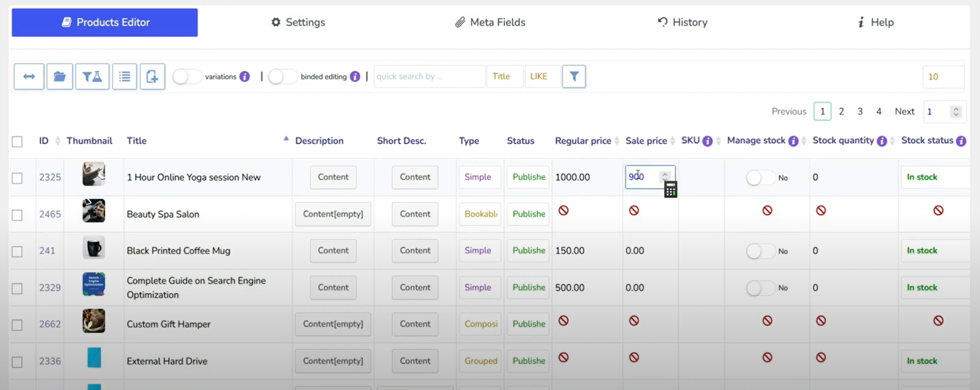
Task: Click the double-arrow expand width icon
Action: click(x=29, y=76)
